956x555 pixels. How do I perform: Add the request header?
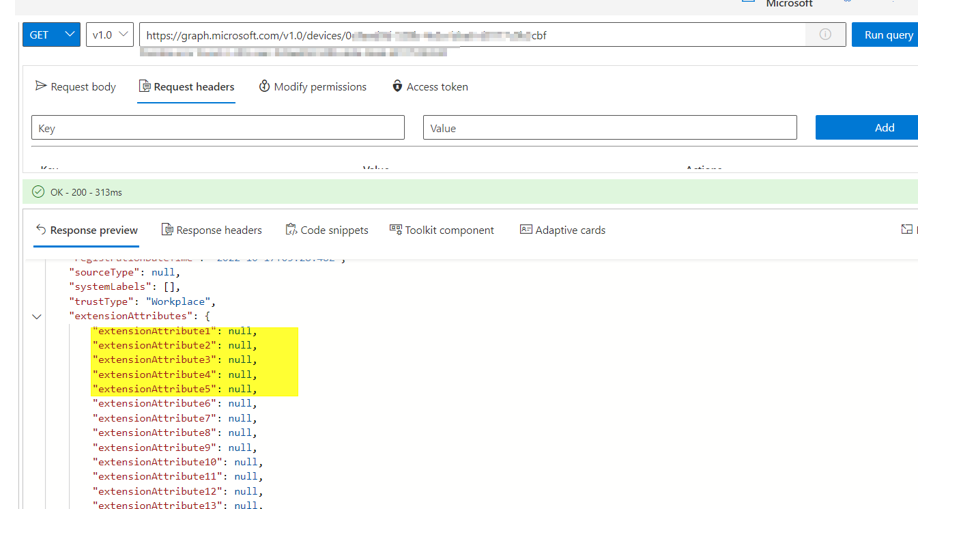866,127
